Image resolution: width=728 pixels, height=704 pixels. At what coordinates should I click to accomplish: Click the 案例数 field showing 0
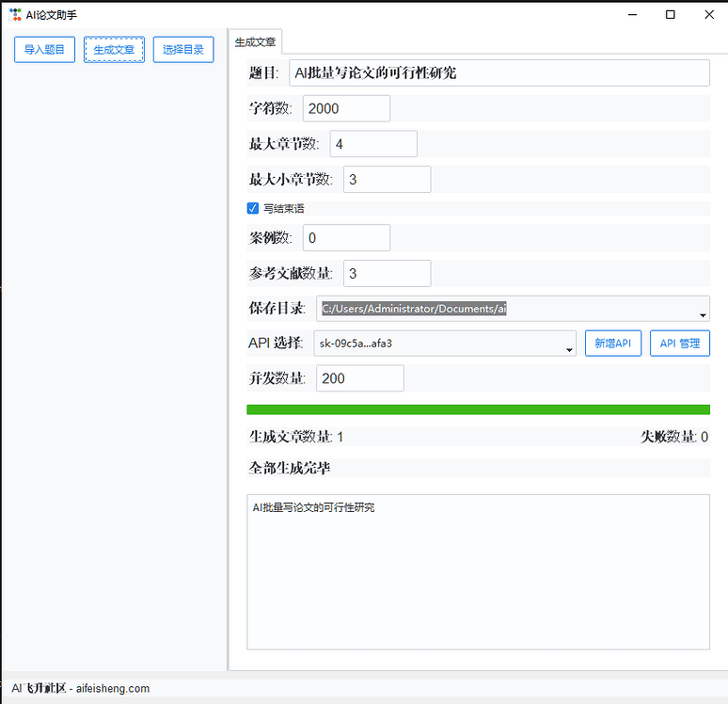click(x=346, y=238)
